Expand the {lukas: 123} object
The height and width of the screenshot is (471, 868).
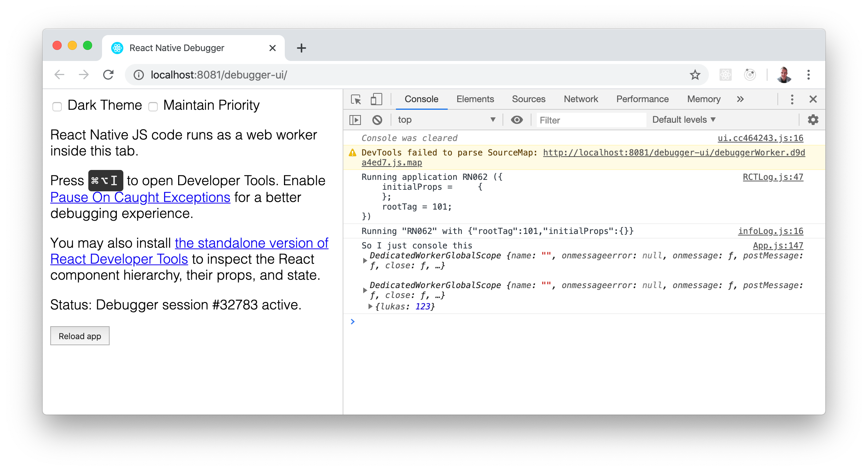(x=370, y=306)
